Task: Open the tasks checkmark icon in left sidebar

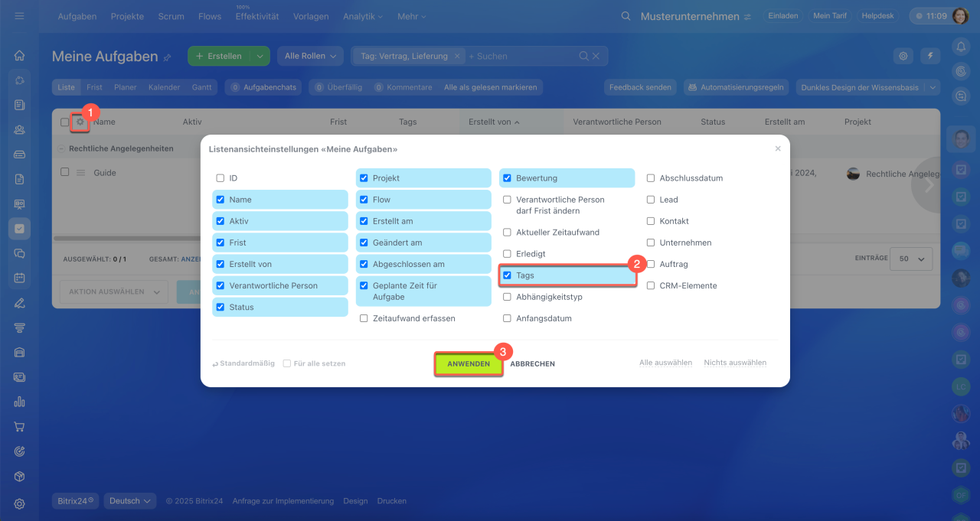Action: point(19,228)
